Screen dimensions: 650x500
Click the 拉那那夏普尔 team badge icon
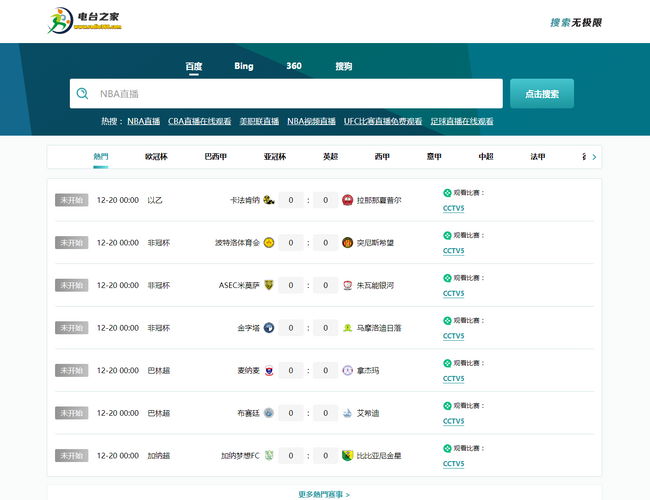pos(347,200)
